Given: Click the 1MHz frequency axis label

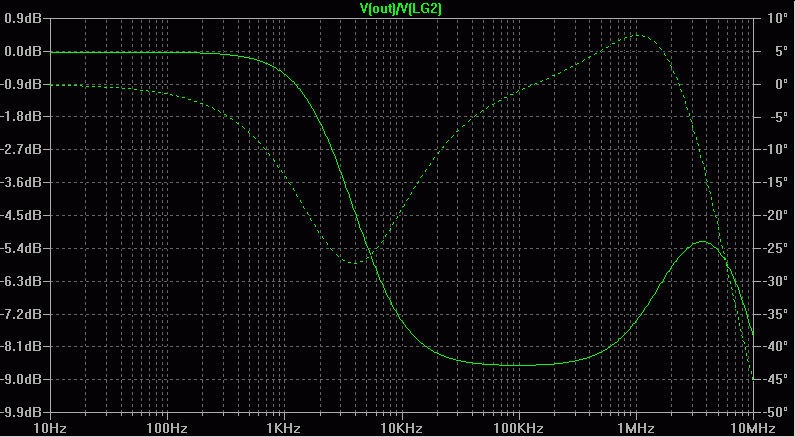Looking at the screenshot, I should click(x=635, y=428).
